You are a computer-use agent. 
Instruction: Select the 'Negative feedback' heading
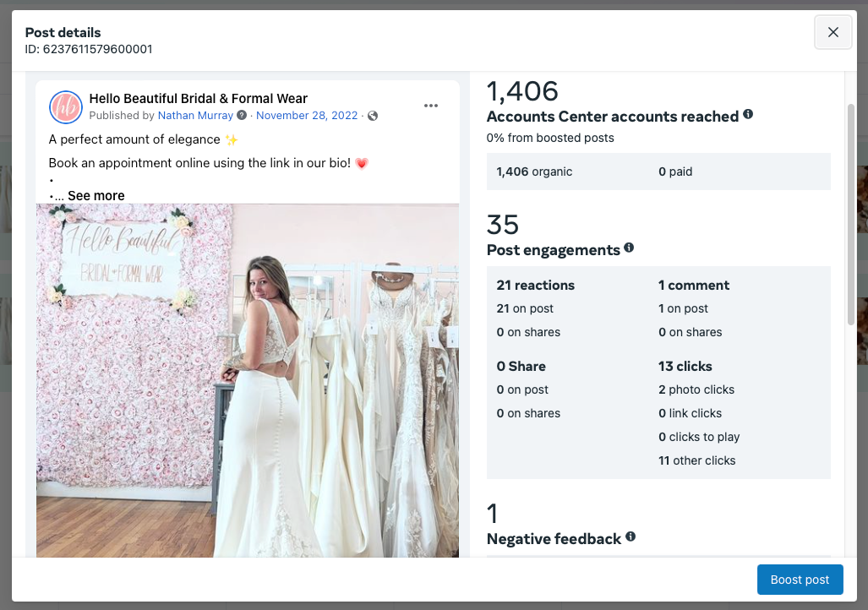554,539
